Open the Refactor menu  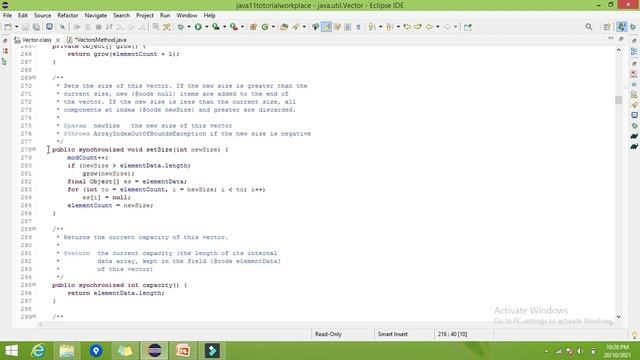[x=68, y=16]
